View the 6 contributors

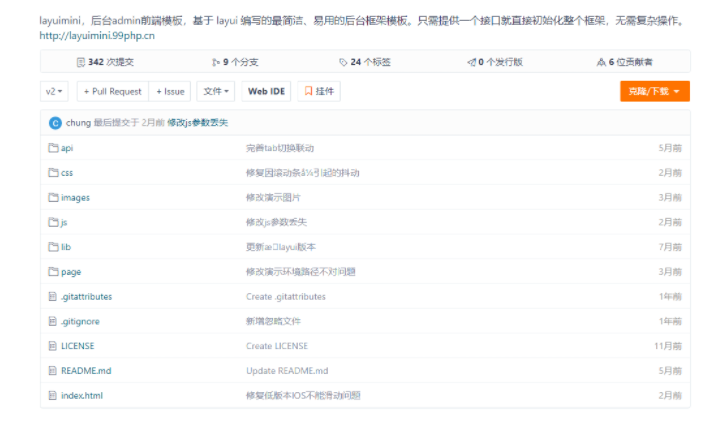[x=625, y=62]
